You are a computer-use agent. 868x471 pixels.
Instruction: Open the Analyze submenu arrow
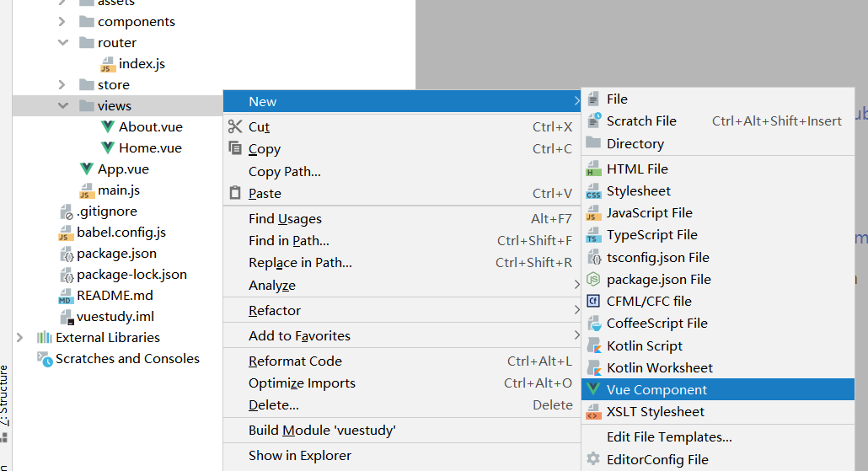click(576, 285)
